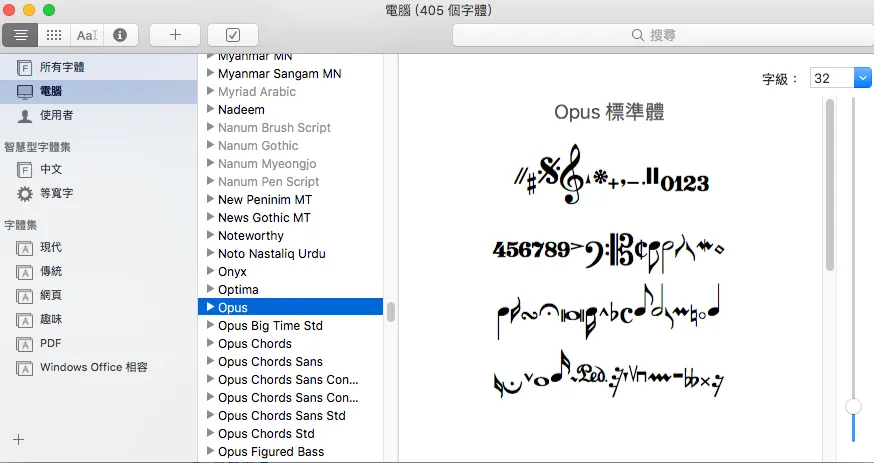Show font information view
This screenshot has width=874, height=463.
120,35
